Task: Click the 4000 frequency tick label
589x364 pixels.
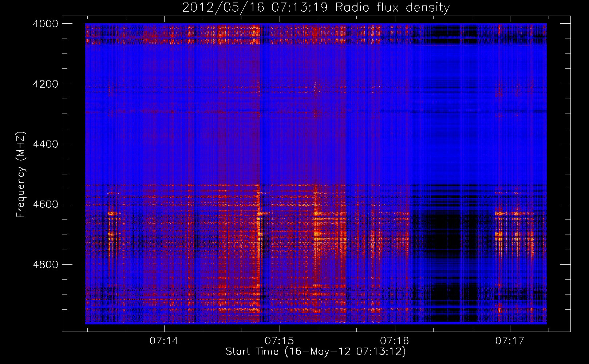Action: 45,24
